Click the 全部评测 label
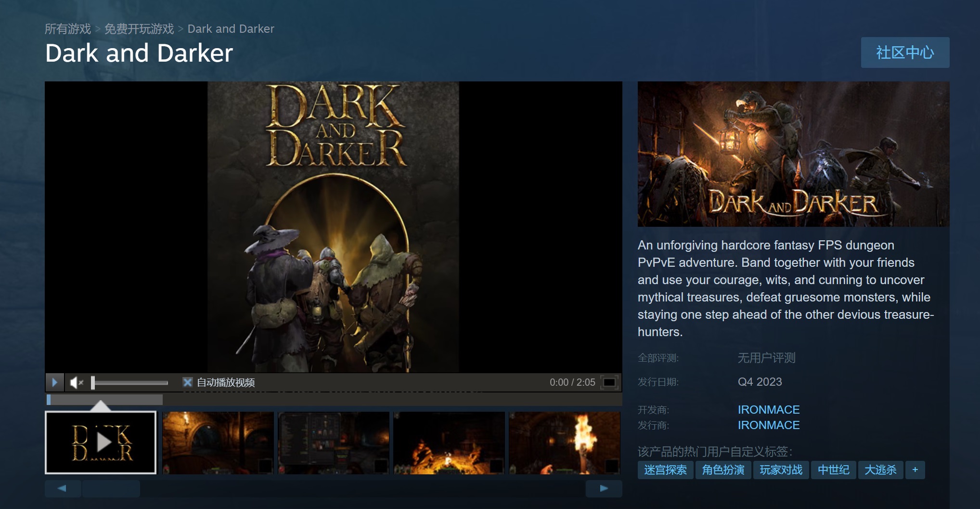Viewport: 980px width, 509px height. pos(658,358)
